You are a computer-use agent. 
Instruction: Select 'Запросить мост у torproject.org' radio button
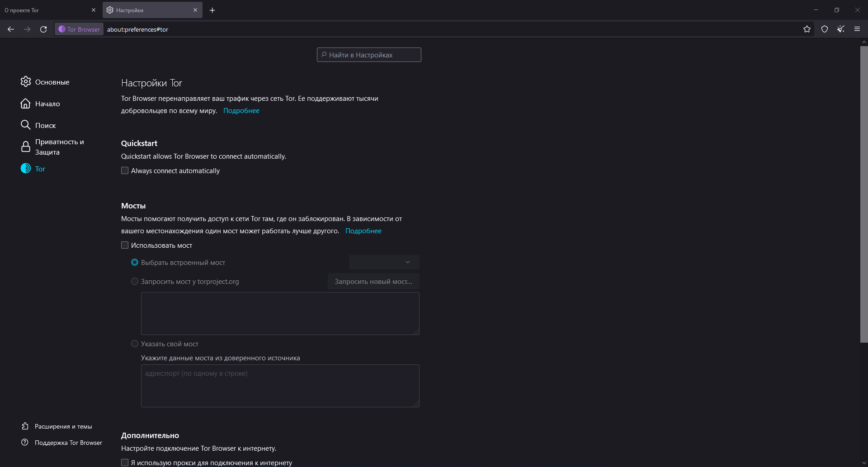(x=135, y=281)
